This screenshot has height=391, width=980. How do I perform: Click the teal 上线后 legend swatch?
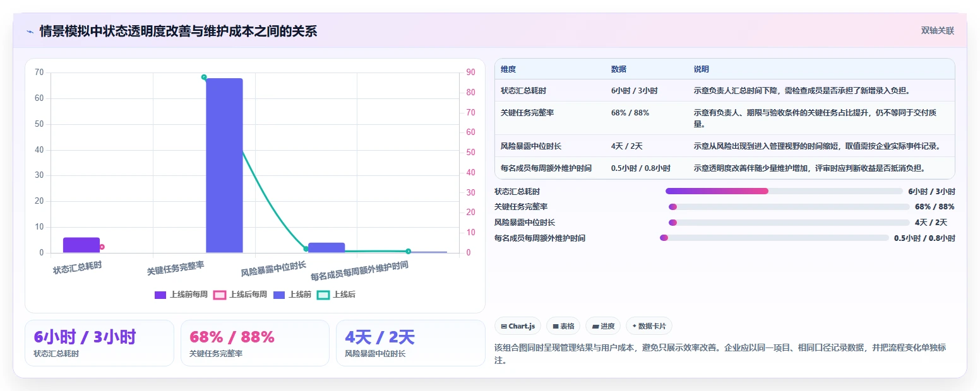click(323, 295)
